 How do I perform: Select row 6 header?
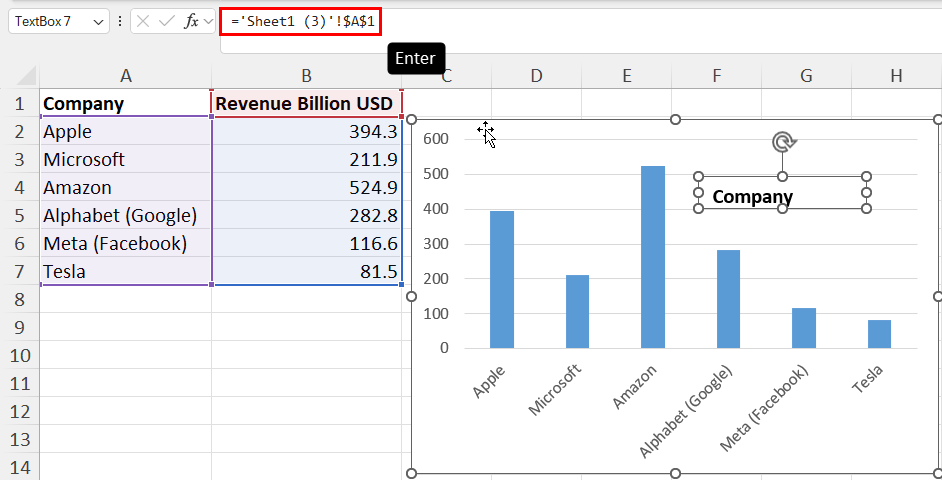20,243
